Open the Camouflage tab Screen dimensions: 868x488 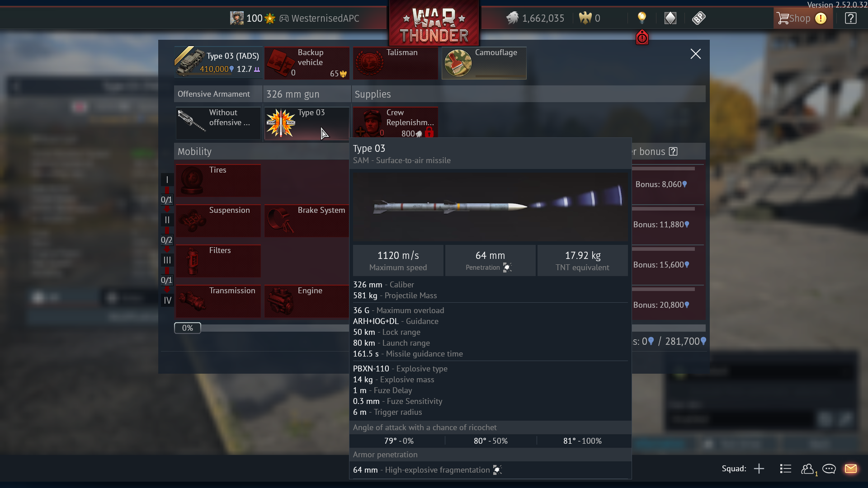click(x=484, y=63)
